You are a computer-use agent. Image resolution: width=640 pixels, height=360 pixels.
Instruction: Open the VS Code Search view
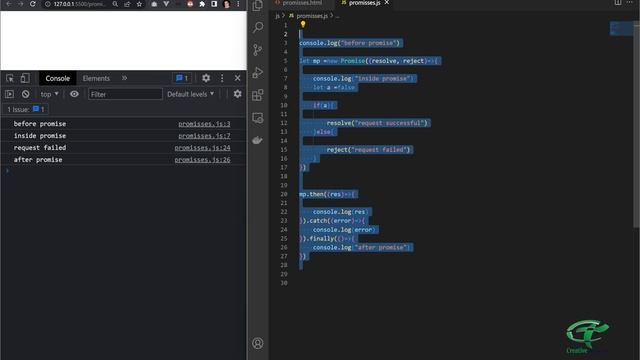258,28
